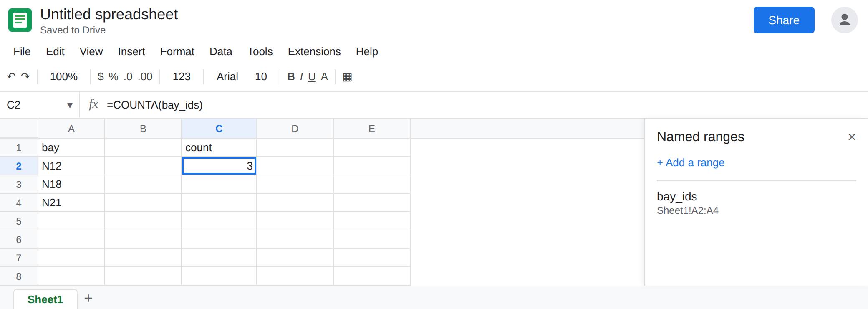This screenshot has height=309, width=868.
Task: Toggle underline formatting
Action: (312, 77)
